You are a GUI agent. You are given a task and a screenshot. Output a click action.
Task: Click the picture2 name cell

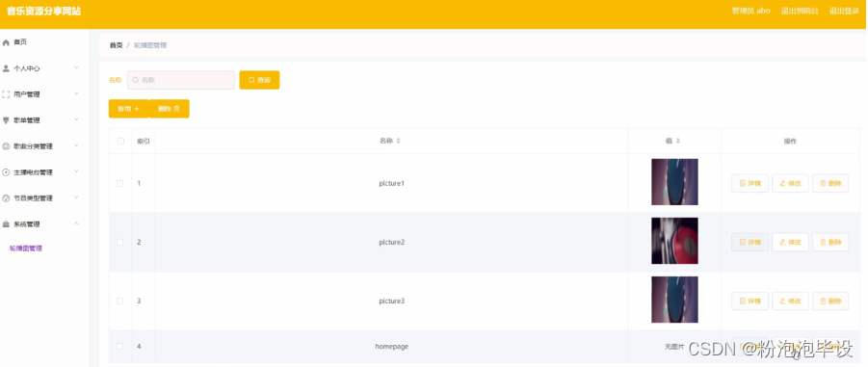pos(391,242)
